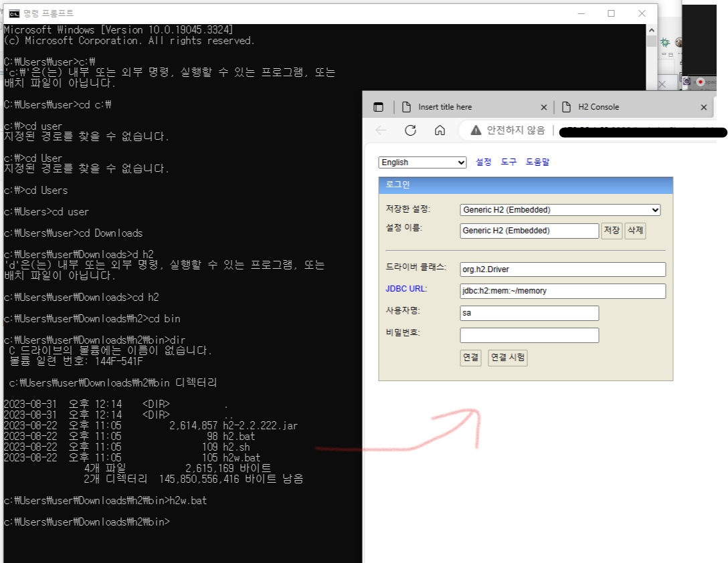Click the 안전하지 않음 security label
728x563 pixels.
pos(515,130)
